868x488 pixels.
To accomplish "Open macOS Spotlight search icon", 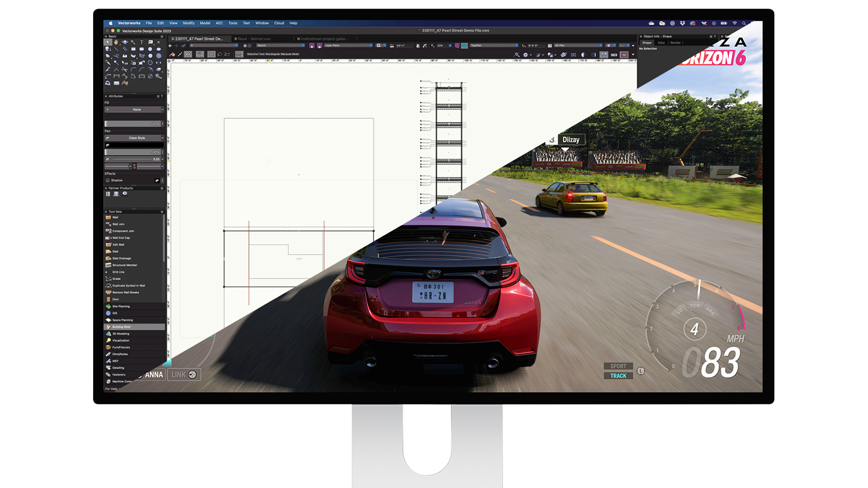I will point(744,23).
